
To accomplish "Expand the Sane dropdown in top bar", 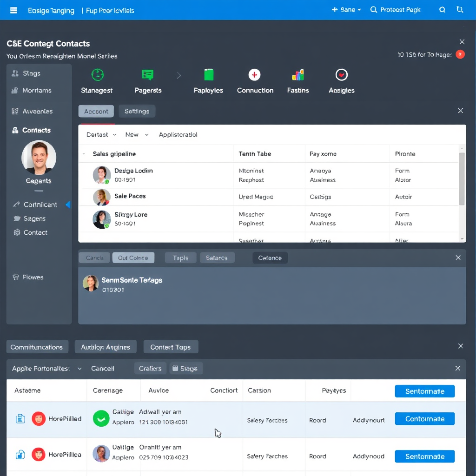I will [347, 10].
